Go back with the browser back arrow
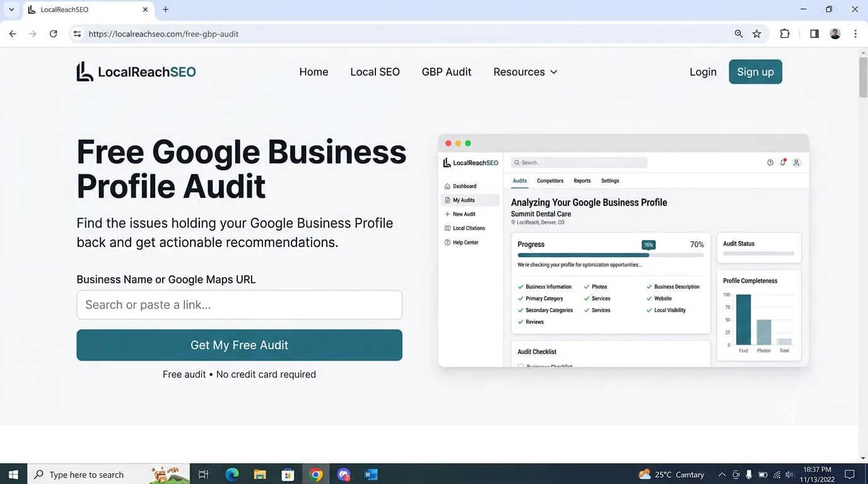The width and height of the screenshot is (868, 484). coord(13,34)
